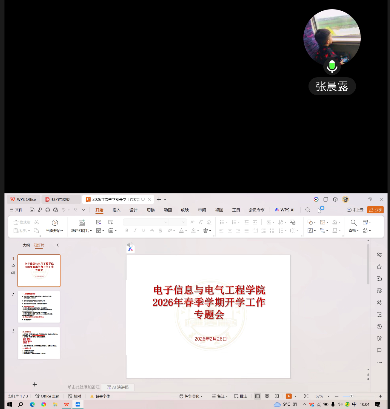Viewport: 390px width, 409px height.
Task: Click the WPS AI floating icon above slide
Action: pos(130,248)
